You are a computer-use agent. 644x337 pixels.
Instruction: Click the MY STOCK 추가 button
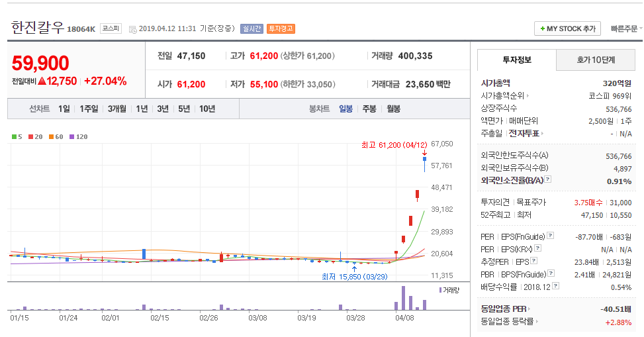click(x=567, y=28)
